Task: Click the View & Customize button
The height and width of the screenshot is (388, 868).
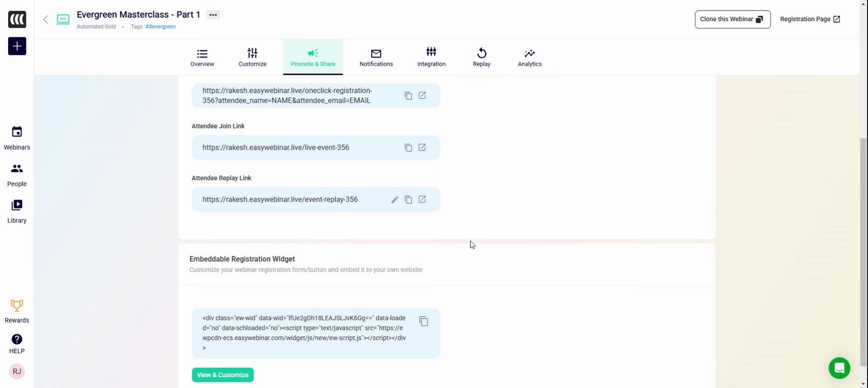Action: [x=223, y=375]
